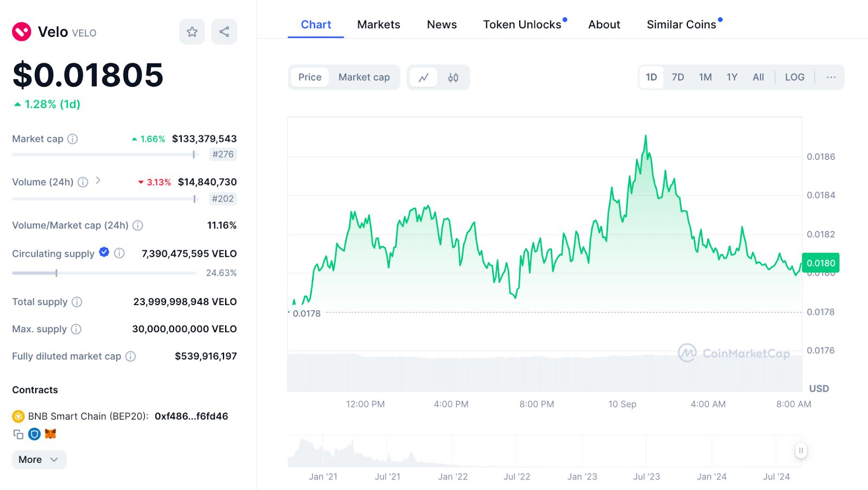Viewport: 868px width, 490px height.
Task: Open the Markets tab
Action: (378, 25)
